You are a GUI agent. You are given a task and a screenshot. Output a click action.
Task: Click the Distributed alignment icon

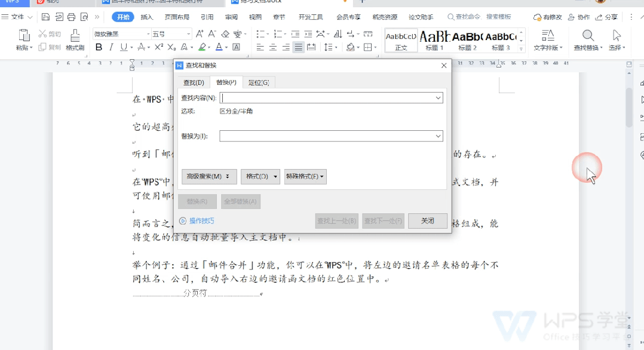click(x=311, y=47)
